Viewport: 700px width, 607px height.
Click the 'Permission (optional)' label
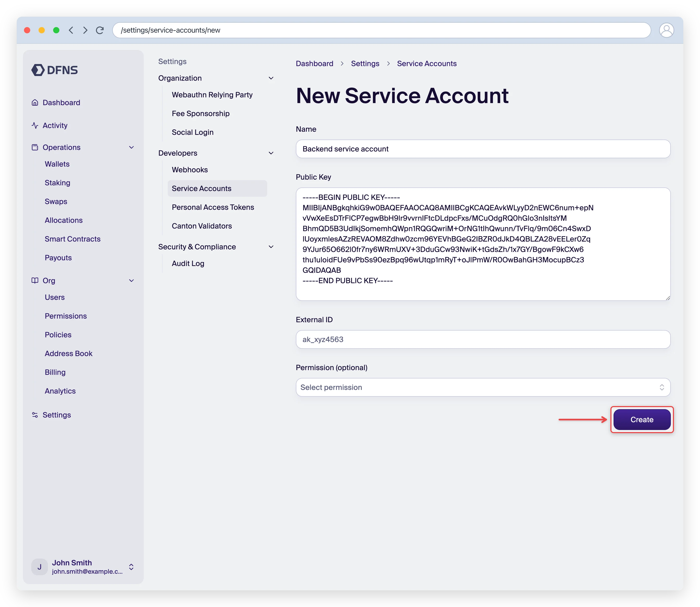tap(331, 368)
